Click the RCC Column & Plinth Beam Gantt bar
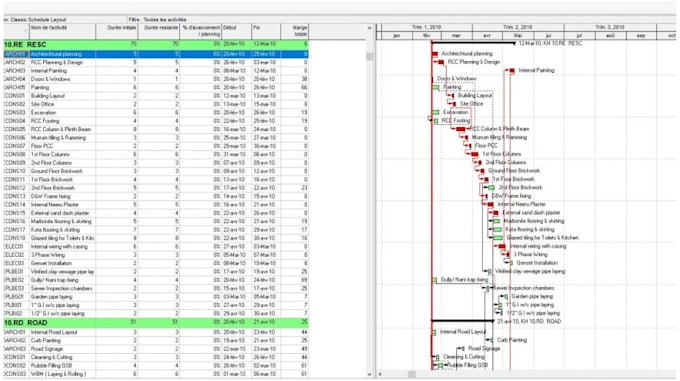This screenshot has width=680, height=381. coord(461,129)
